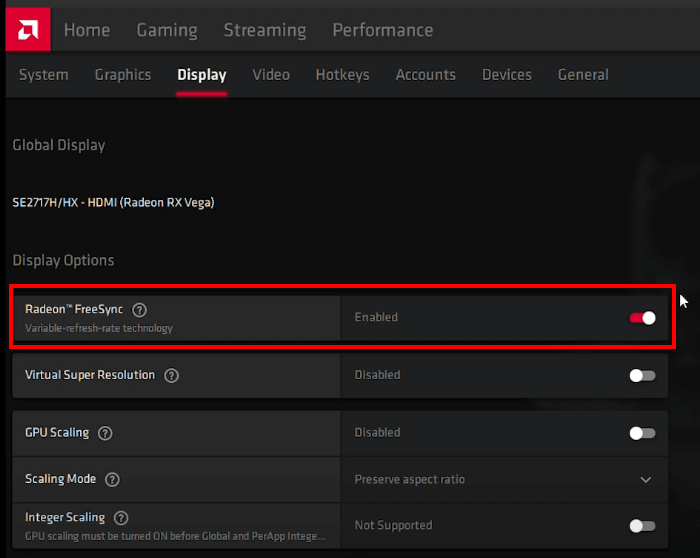This screenshot has height=558, width=700.
Task: Switch to the Video tab
Action: (271, 75)
